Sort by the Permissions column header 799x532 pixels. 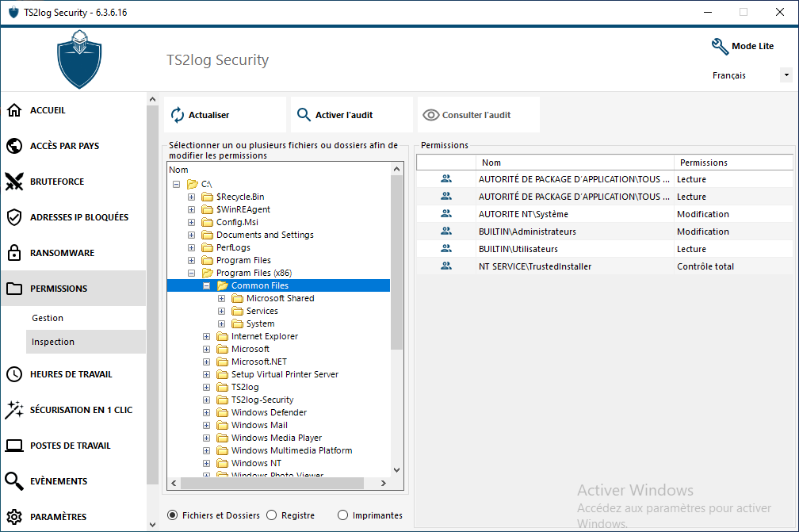(x=733, y=163)
